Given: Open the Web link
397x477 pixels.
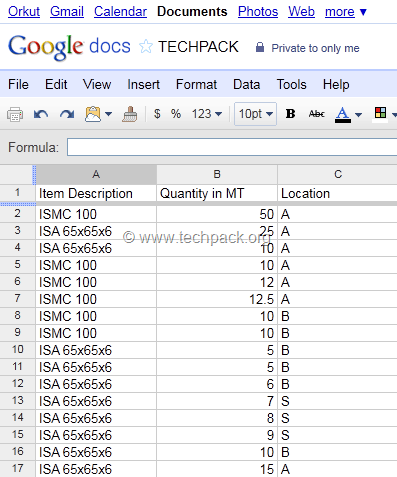Looking at the screenshot, I should coord(301,12).
